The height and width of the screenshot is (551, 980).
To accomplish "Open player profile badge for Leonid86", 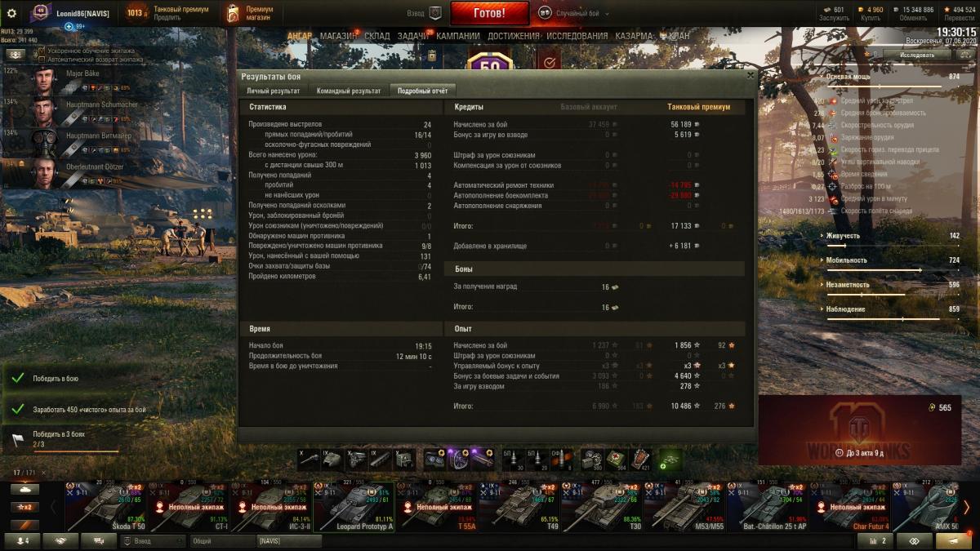I will click(41, 13).
